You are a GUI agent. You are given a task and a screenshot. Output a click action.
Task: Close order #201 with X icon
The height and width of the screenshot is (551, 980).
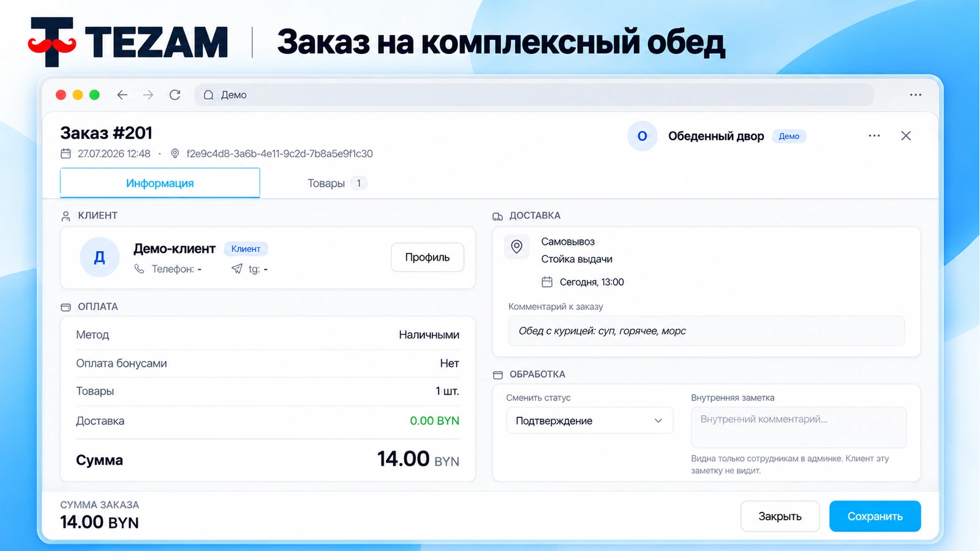click(906, 136)
